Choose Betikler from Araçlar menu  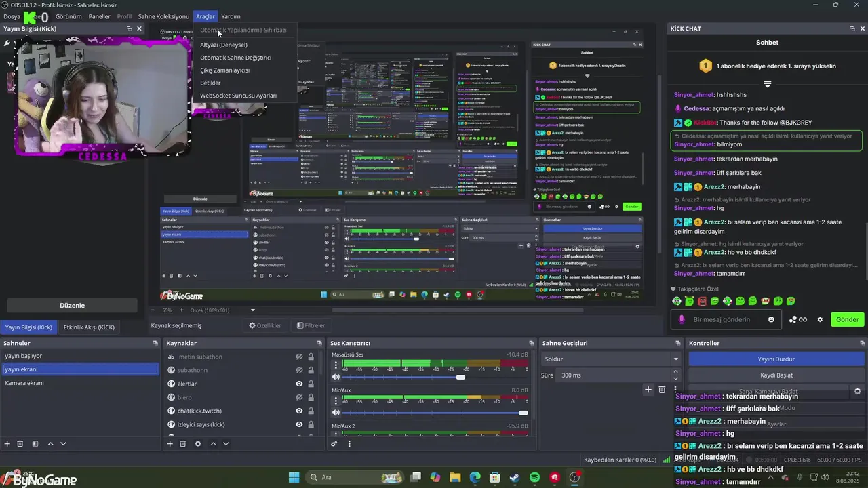pos(210,83)
